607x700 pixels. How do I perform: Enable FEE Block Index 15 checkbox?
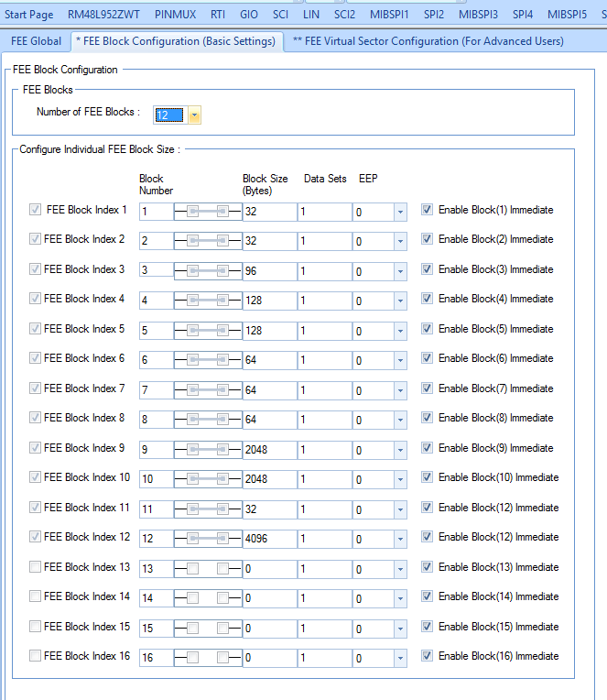coord(35,627)
